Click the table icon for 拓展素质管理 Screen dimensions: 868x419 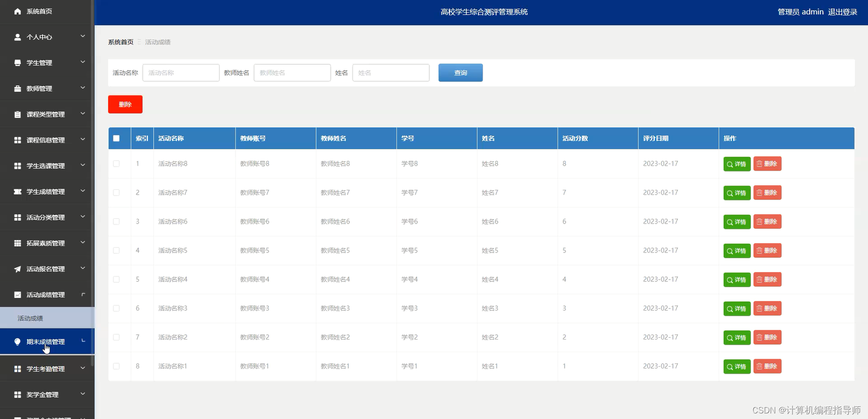tap(17, 243)
